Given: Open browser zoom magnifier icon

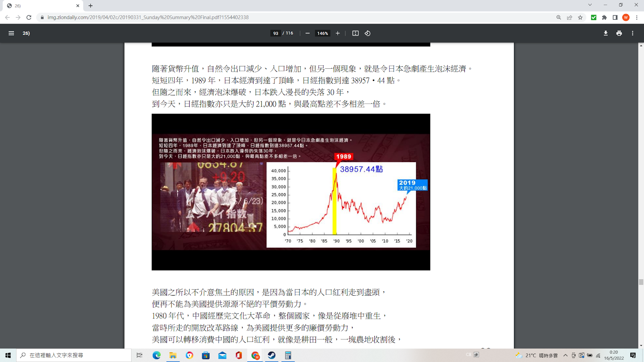Looking at the screenshot, I should pos(559,17).
